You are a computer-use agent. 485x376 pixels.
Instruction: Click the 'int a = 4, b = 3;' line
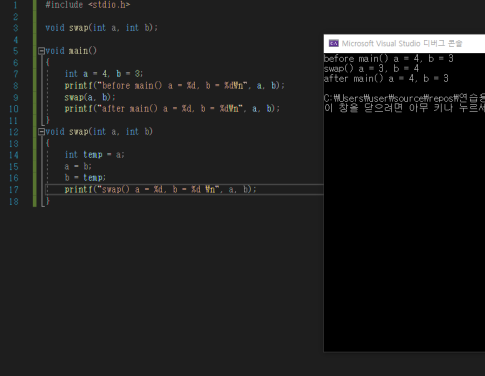104,74
